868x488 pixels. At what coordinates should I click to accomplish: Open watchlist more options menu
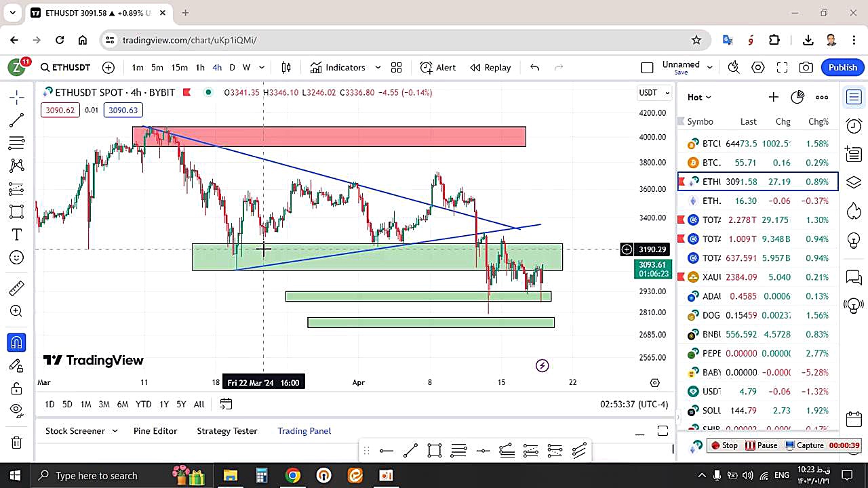pyautogui.click(x=822, y=97)
